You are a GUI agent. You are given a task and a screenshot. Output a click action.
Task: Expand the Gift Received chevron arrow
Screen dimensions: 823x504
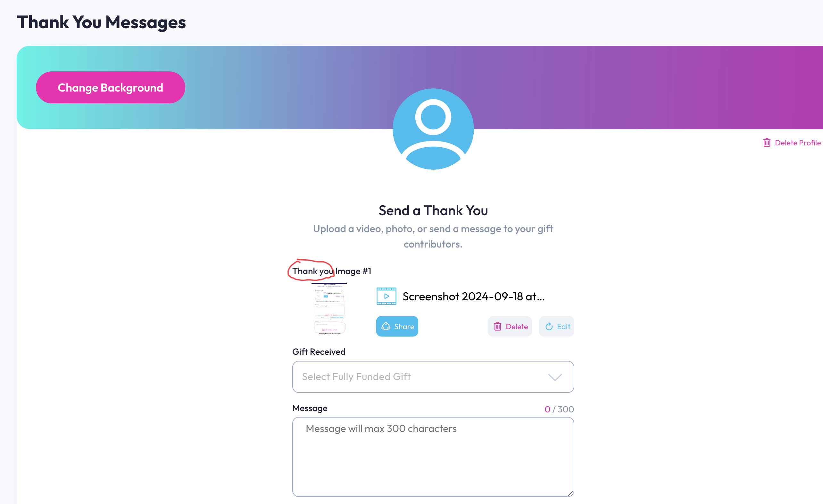click(555, 377)
